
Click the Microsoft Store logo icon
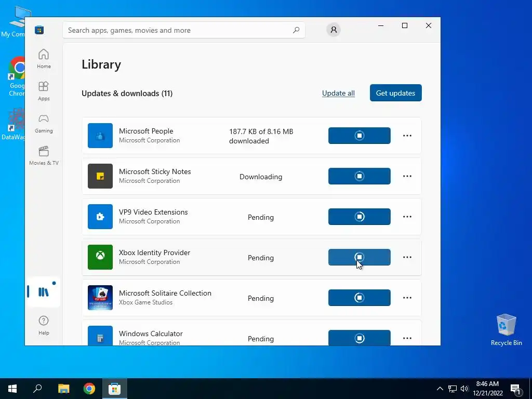coord(39,30)
